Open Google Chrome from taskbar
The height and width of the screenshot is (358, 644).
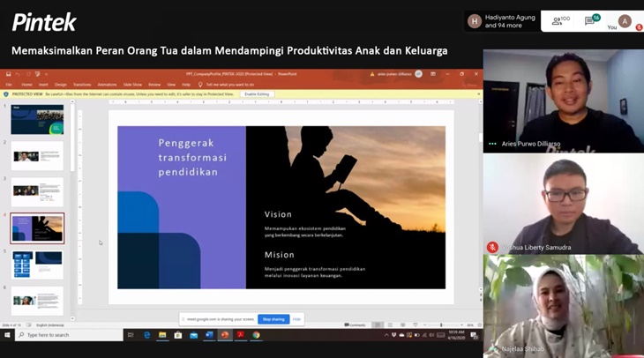click(x=256, y=335)
